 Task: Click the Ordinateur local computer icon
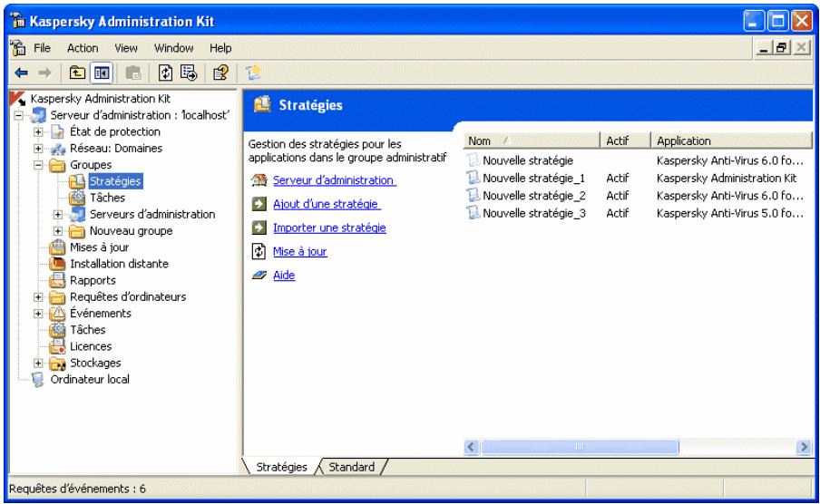[38, 380]
